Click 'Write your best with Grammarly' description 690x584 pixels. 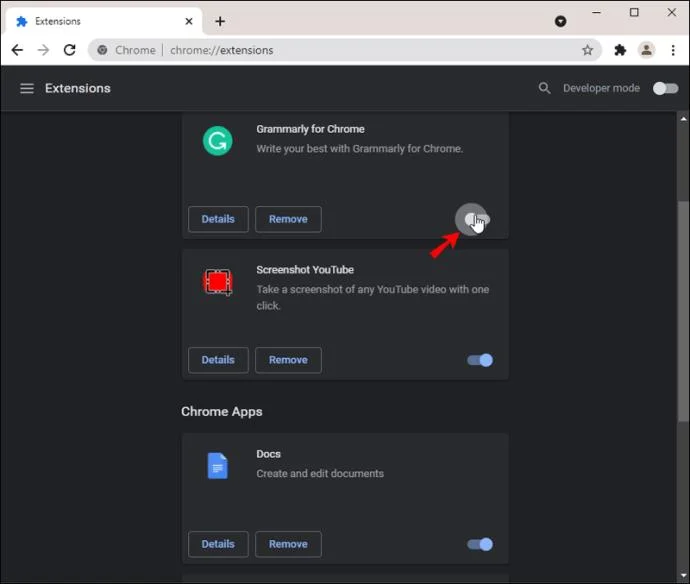coord(360,149)
